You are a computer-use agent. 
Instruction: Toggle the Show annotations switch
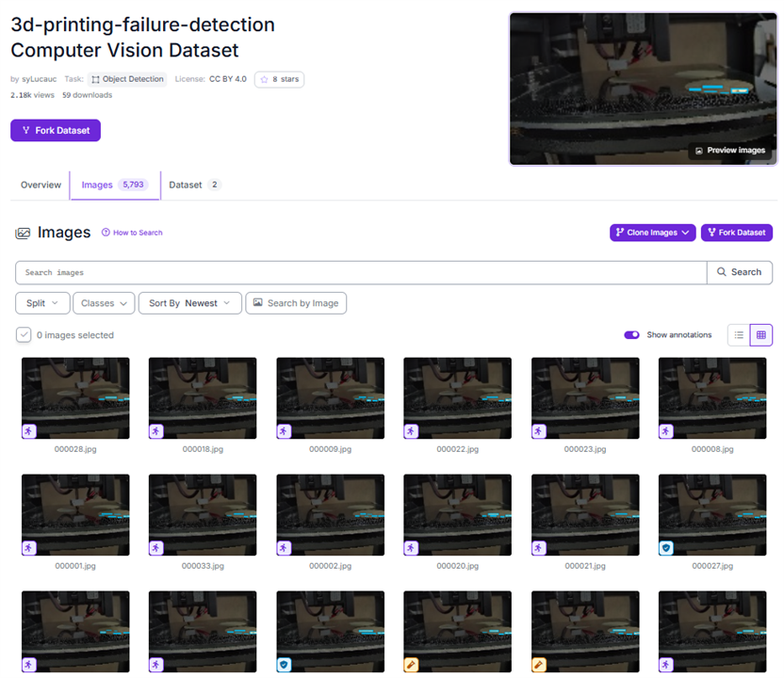(x=631, y=334)
